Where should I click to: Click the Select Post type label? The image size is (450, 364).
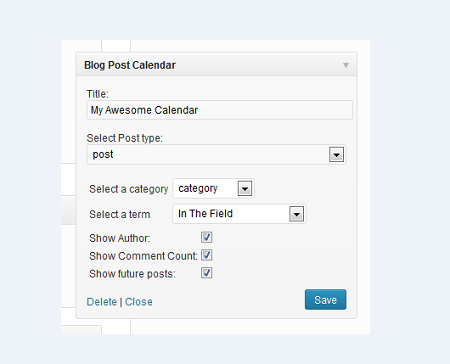(125, 138)
